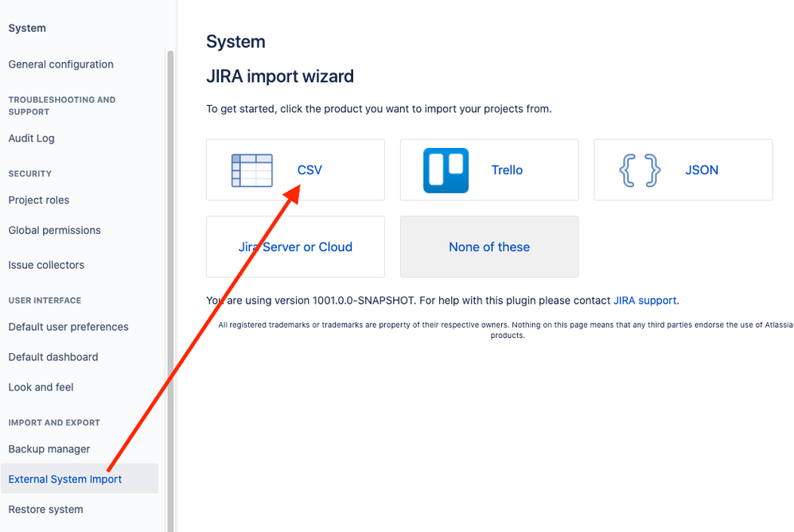Click the User Interface section label
This screenshot has width=794, height=532.
pyautogui.click(x=45, y=301)
